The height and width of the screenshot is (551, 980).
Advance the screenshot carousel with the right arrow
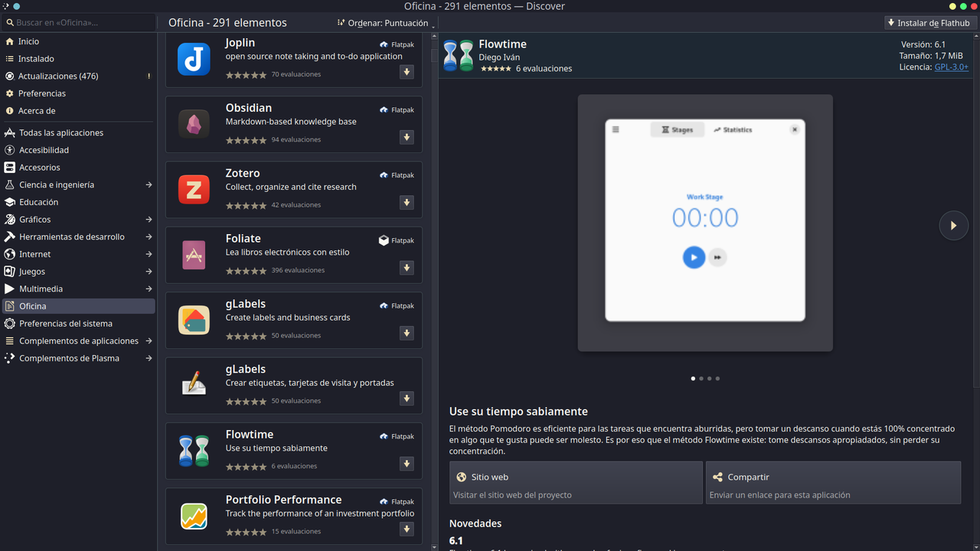coord(953,225)
